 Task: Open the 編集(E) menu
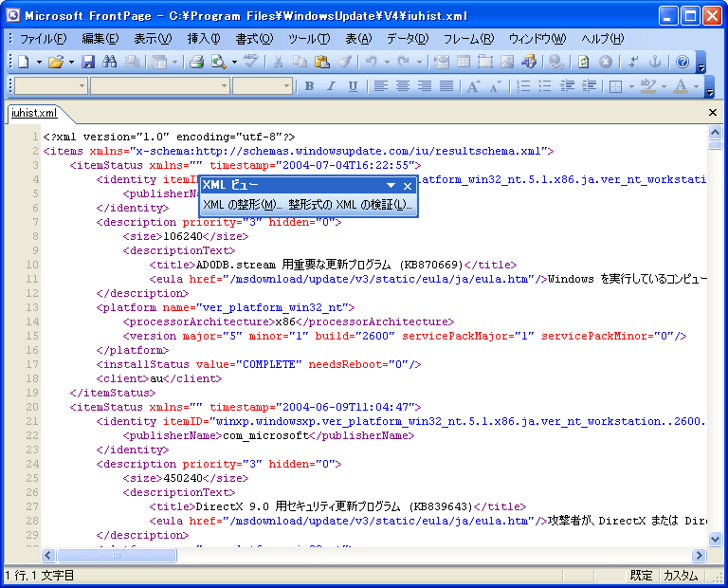coord(100,39)
